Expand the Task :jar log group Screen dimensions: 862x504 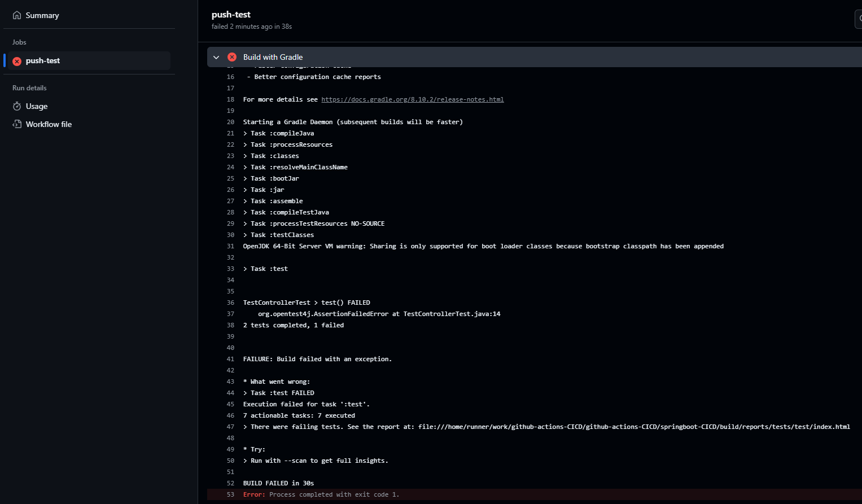[245, 190]
